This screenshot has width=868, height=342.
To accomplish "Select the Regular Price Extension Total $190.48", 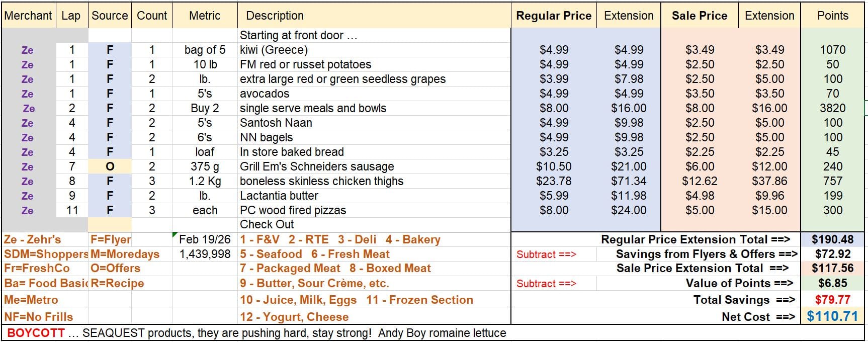I will pyautogui.click(x=832, y=239).
